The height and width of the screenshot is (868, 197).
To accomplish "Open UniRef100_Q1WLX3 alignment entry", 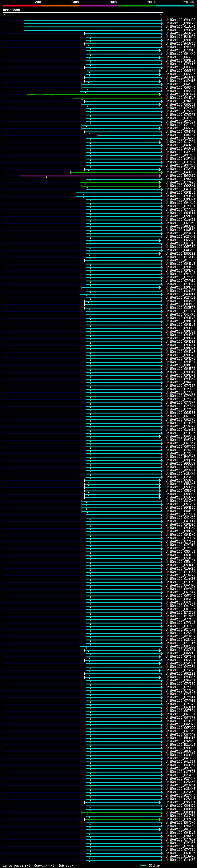I will click(x=180, y=26).
